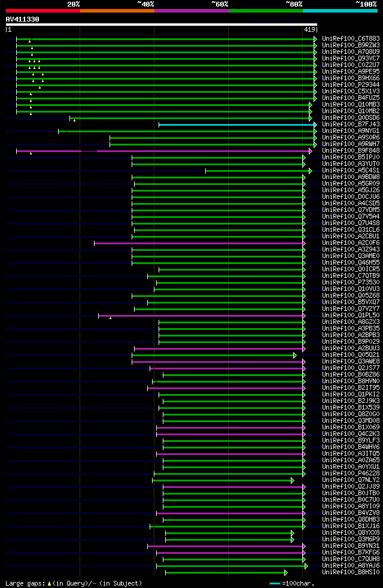Select UniRef100_C7QTB9 label
The image size is (383, 588).
tap(351, 276)
